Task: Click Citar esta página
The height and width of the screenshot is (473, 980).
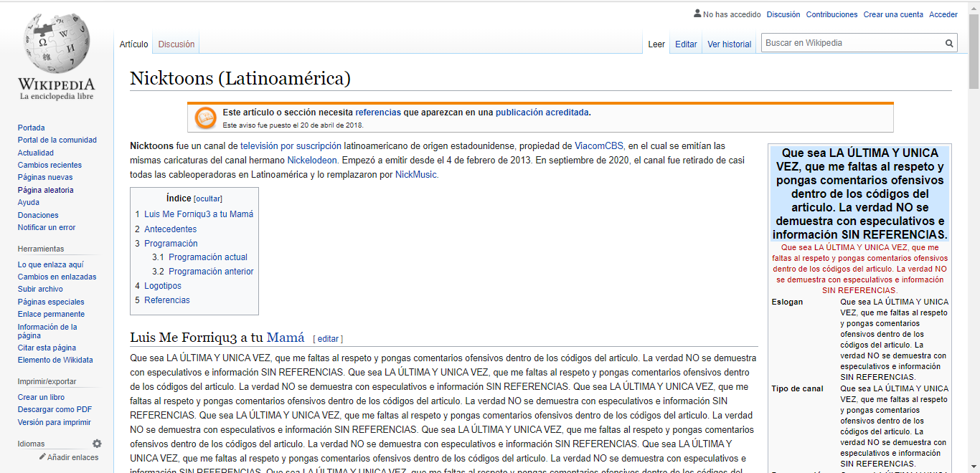Action: click(47, 348)
